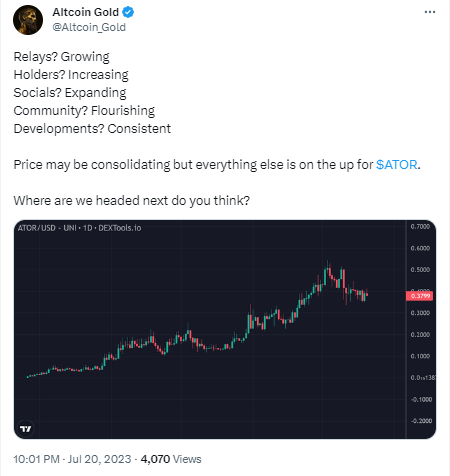The width and height of the screenshot is (450, 476).
Task: Click the red 0.3799 current price label
Action: [x=419, y=296]
